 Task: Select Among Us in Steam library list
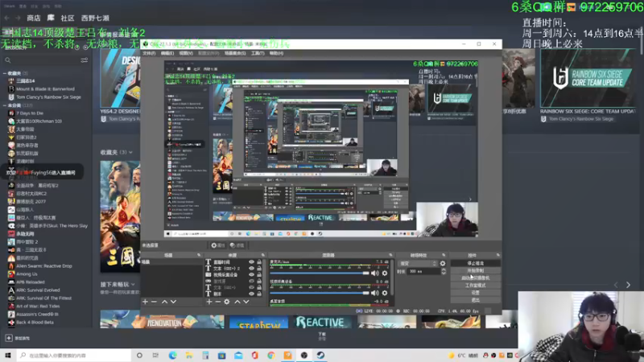[x=27, y=274]
